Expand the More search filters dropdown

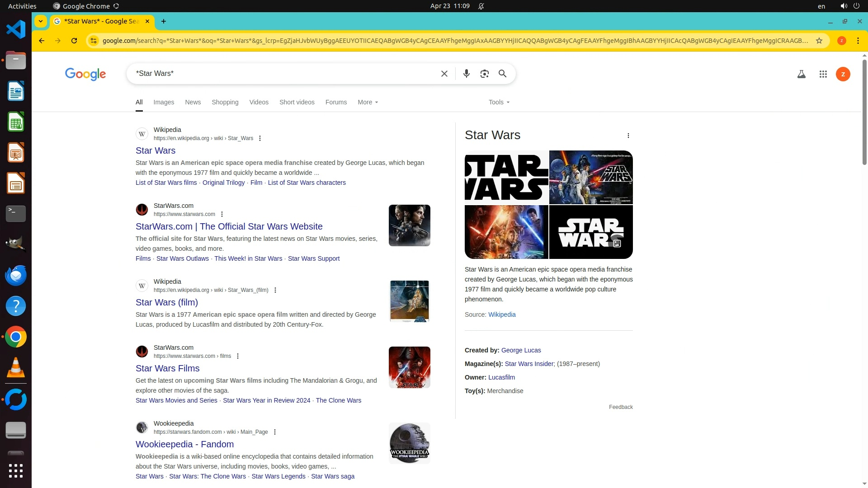368,102
